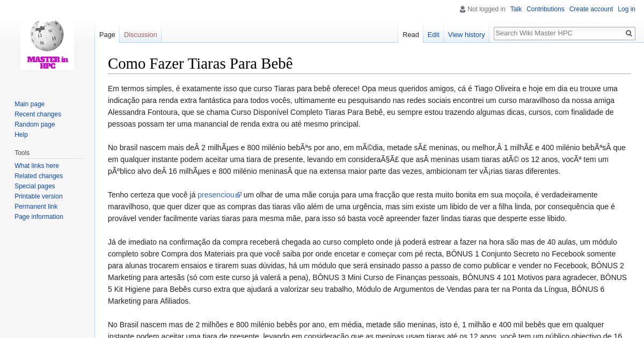This screenshot has height=338, width=644.
Task: Open the Talk link
Action: pyautogui.click(x=516, y=9)
